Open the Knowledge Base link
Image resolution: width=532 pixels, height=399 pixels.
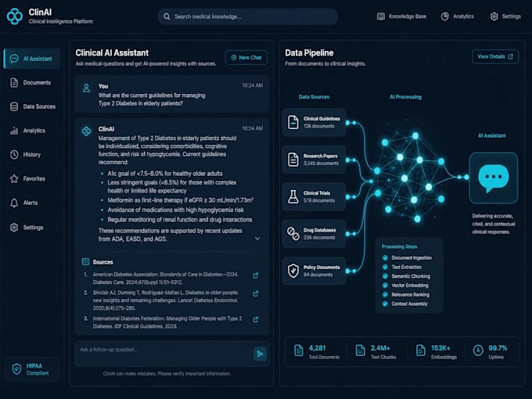click(x=401, y=16)
